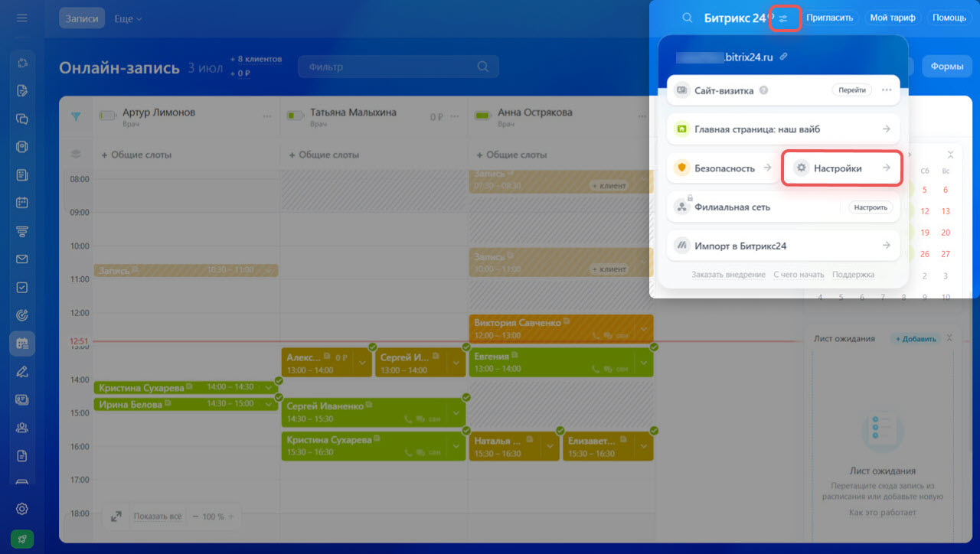This screenshot has width=980, height=554.
Task: Open three-dots menu for Артур Лимонов
Action: click(x=267, y=116)
